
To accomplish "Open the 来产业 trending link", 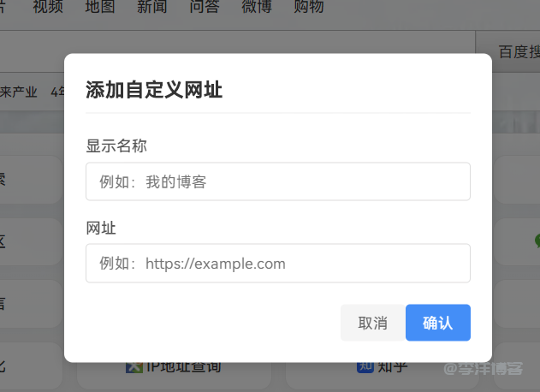I will [18, 92].
